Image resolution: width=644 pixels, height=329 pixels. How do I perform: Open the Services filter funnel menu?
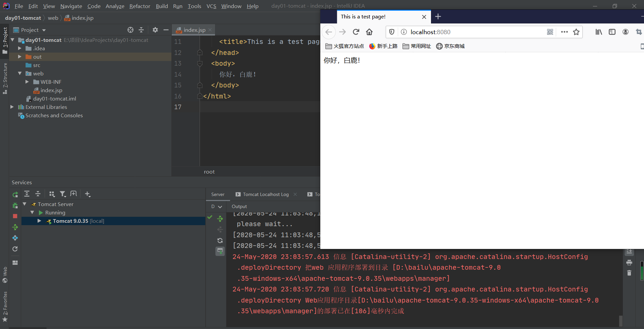pyautogui.click(x=63, y=194)
